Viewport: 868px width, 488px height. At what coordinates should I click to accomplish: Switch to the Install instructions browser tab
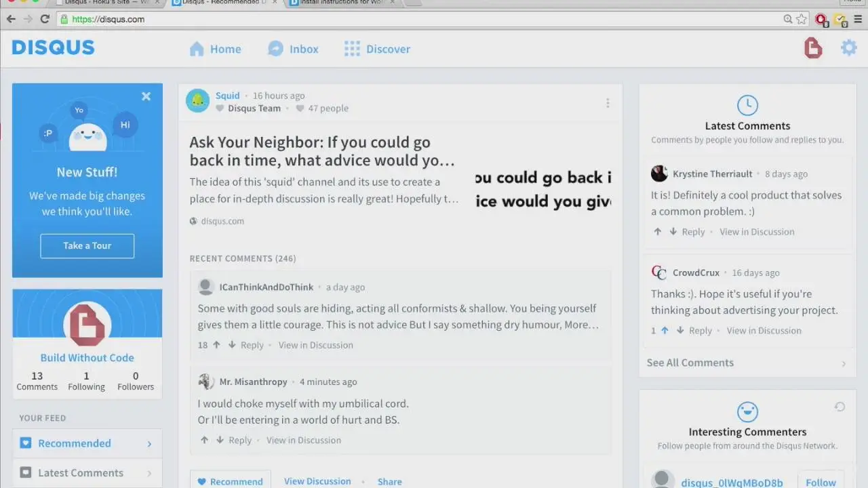[x=342, y=3]
